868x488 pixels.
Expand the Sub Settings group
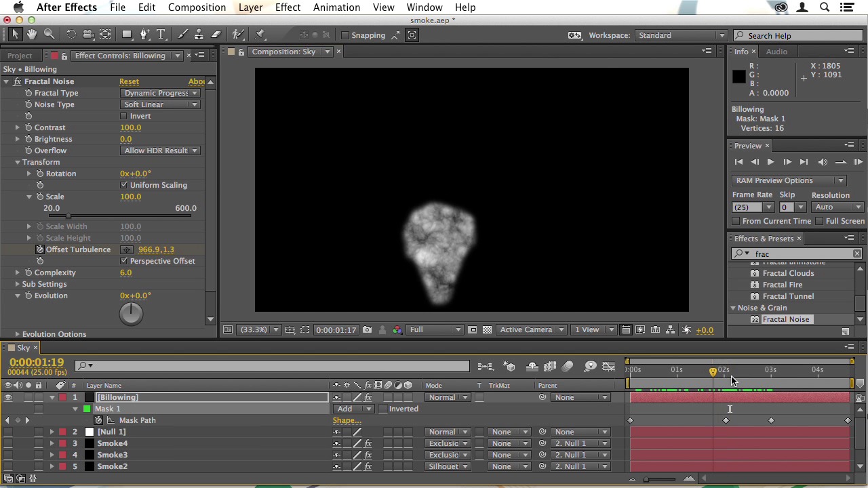tap(18, 284)
